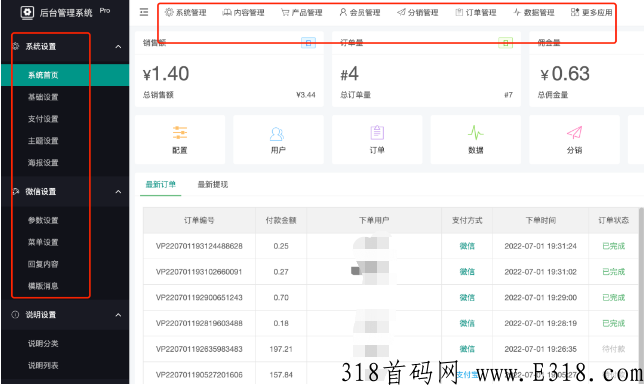Click the 说明设置 info icon in sidebar

pos(16,315)
